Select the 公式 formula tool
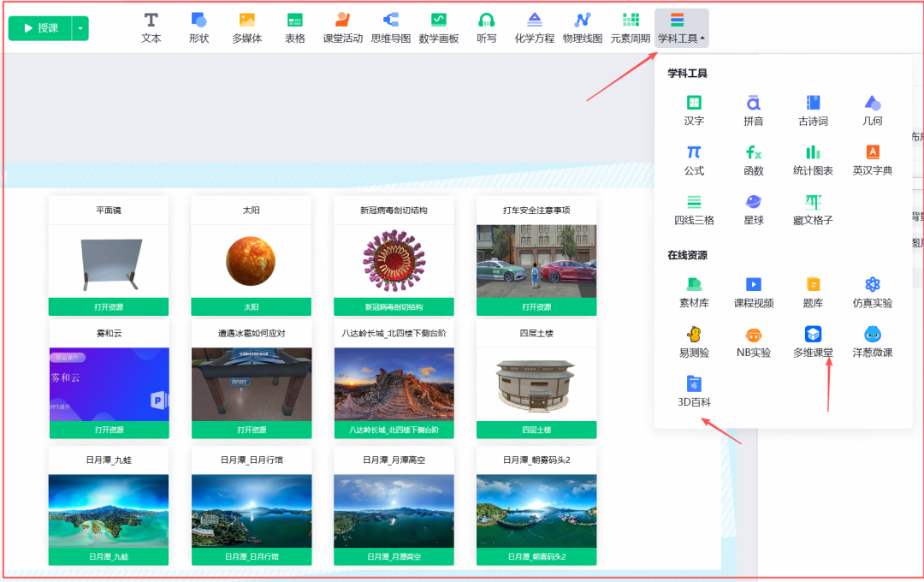This screenshot has width=924, height=582. [x=694, y=161]
